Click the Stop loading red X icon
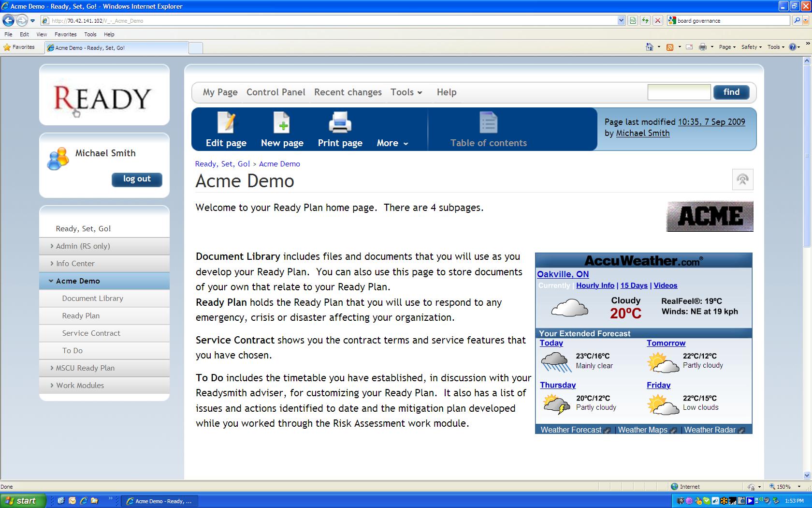The width and height of the screenshot is (812, 508). click(657, 20)
